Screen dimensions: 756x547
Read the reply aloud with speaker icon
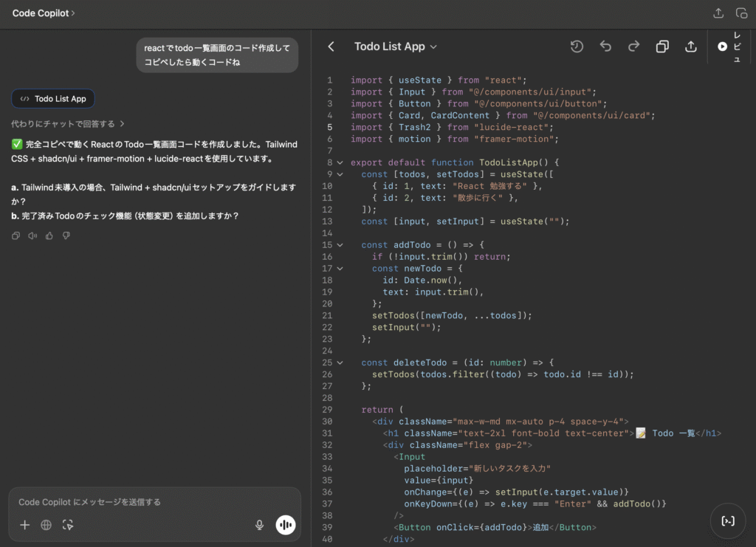click(32, 235)
